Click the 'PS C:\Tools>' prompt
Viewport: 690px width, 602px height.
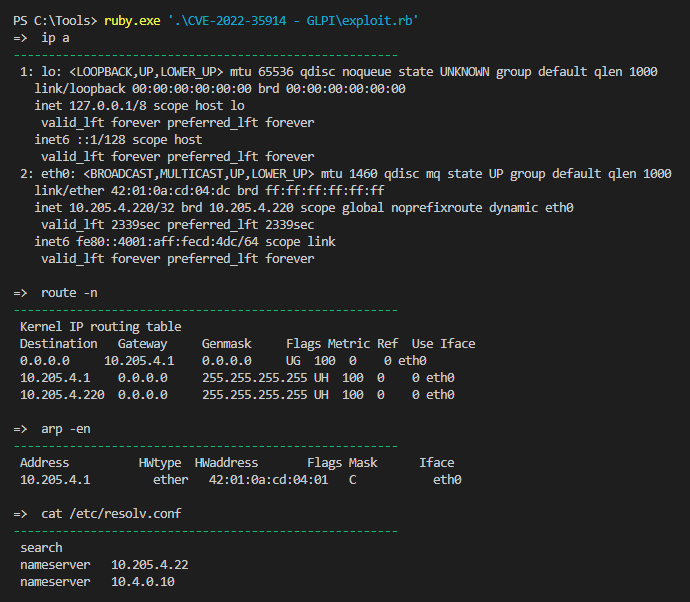55,21
